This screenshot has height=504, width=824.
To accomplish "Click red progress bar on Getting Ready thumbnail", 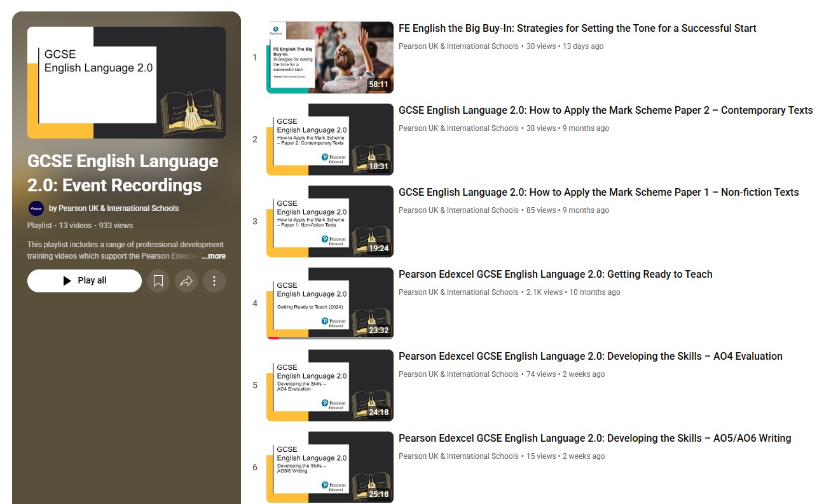I will tap(273, 337).
